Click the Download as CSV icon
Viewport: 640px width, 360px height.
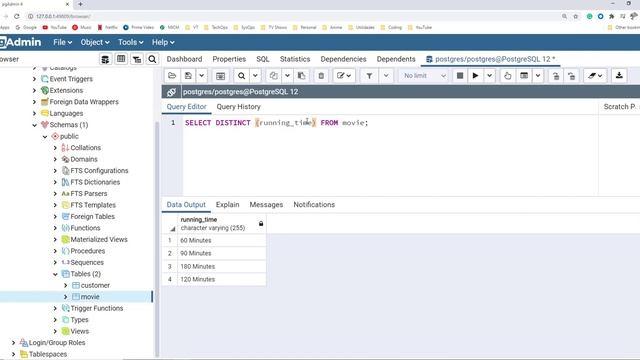[619, 76]
